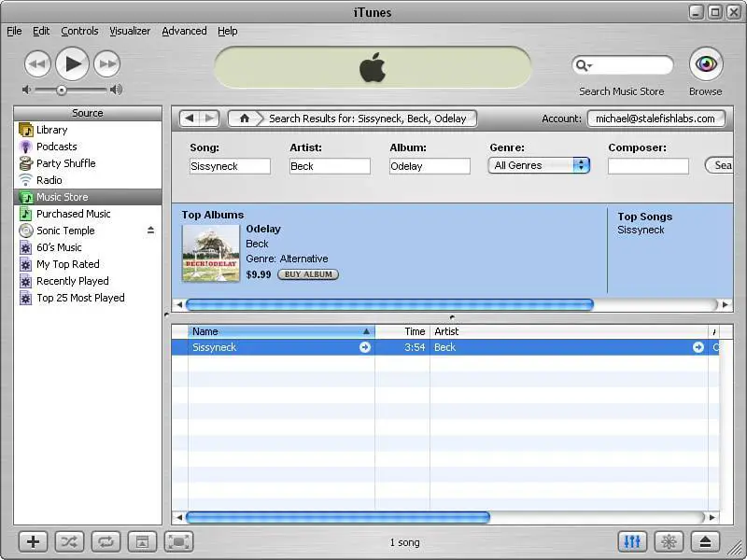The image size is (747, 560).
Task: Click the song list scroll right arrow
Action: point(712,517)
